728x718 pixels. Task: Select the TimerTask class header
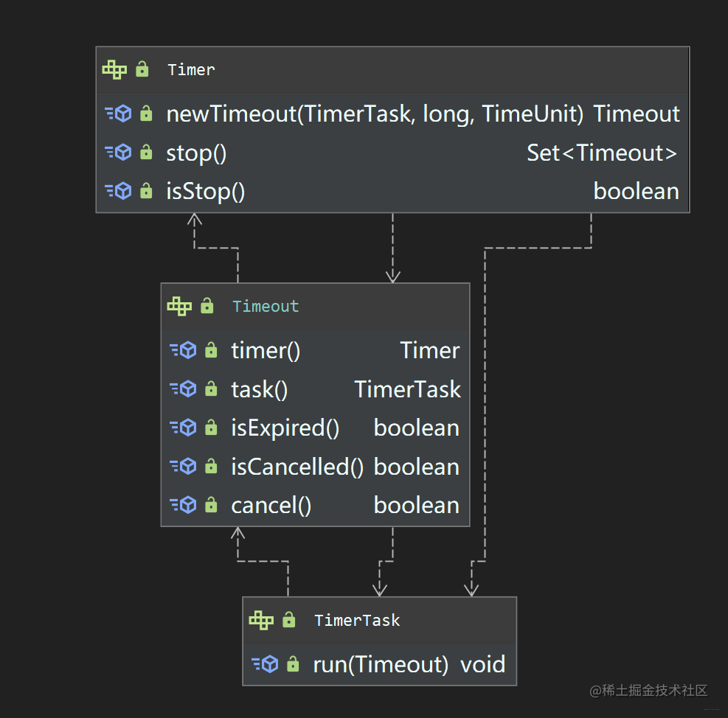tap(379, 620)
